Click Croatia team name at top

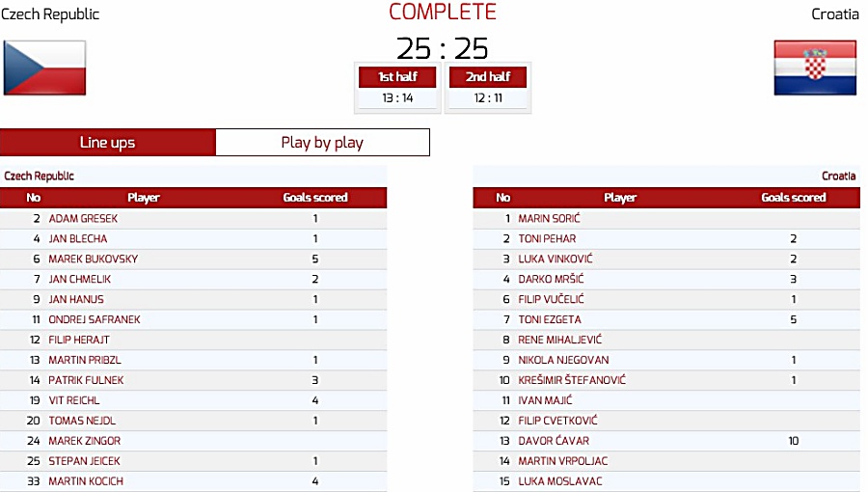pos(835,14)
